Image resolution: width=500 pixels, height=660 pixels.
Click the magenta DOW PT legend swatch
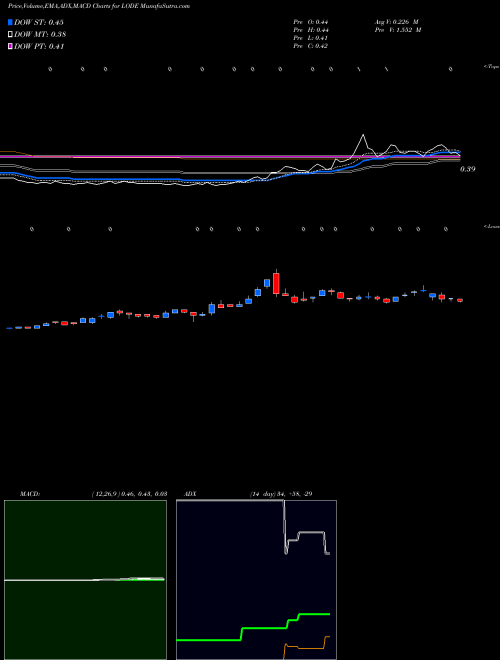point(11,47)
